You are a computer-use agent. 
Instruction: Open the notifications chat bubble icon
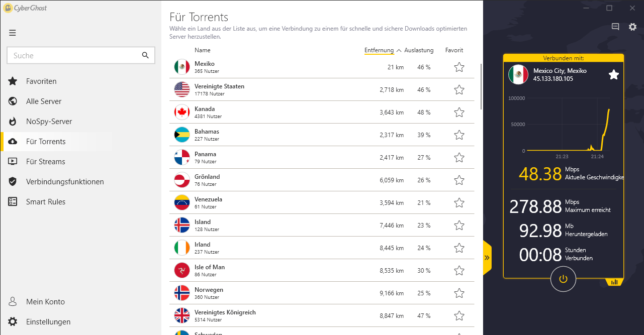pos(615,27)
